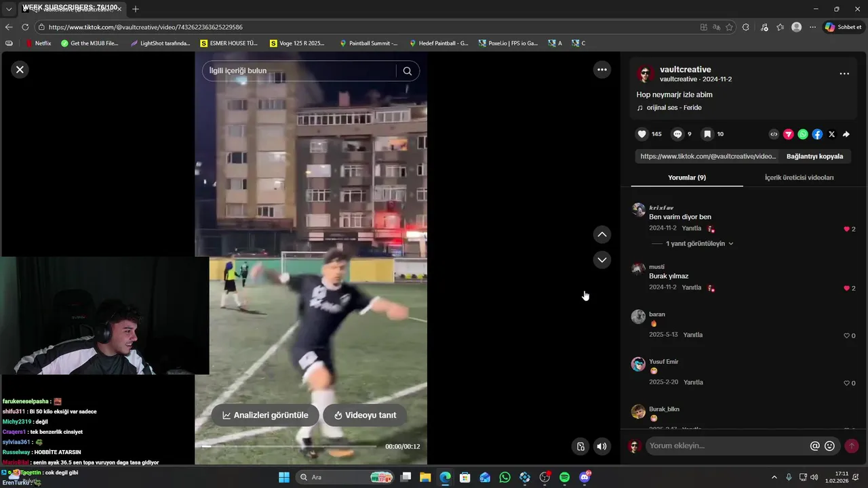
Task: Go to previous video with up arrow
Action: (602, 235)
